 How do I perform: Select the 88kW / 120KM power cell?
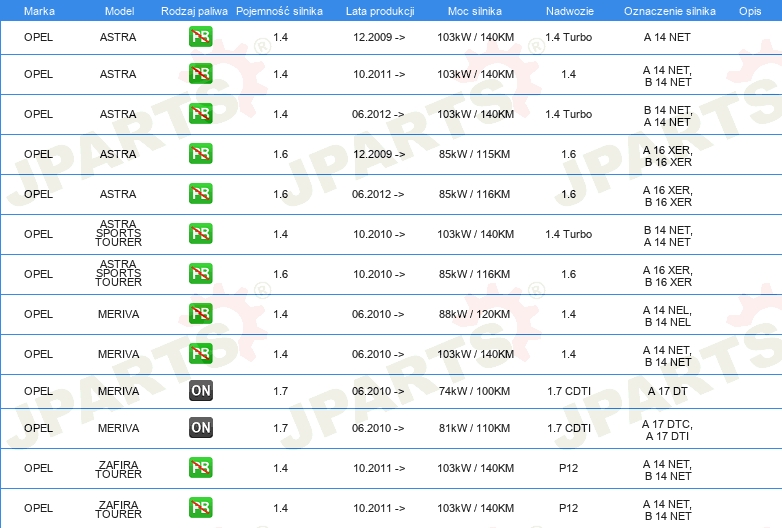point(474,314)
